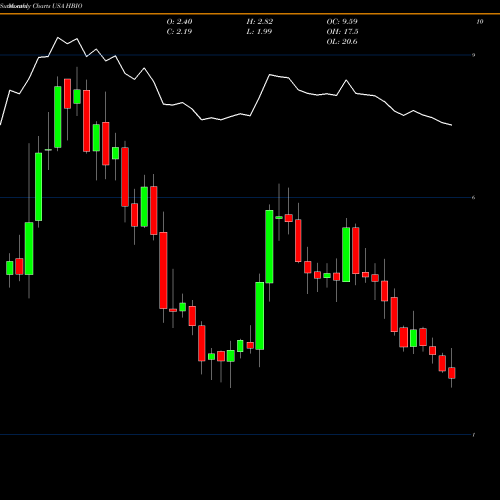Select the 'O: 2.40' open value

(x=179, y=22)
